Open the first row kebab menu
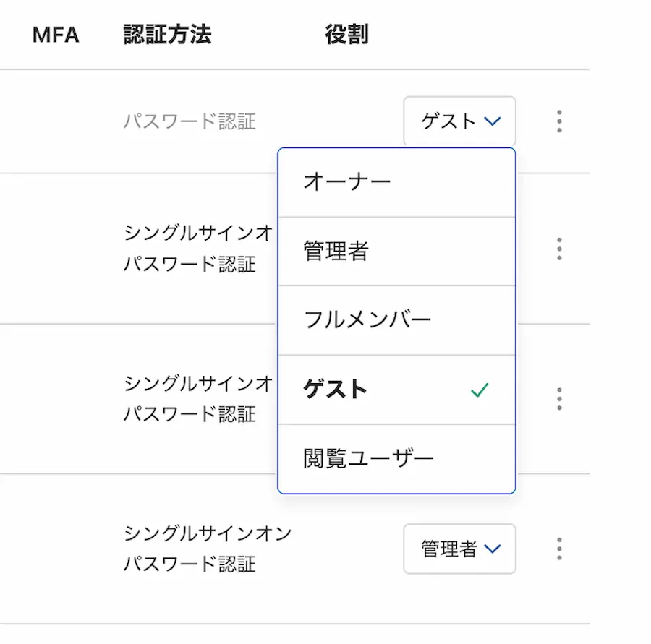Screen dimensions: 651x644 click(558, 121)
